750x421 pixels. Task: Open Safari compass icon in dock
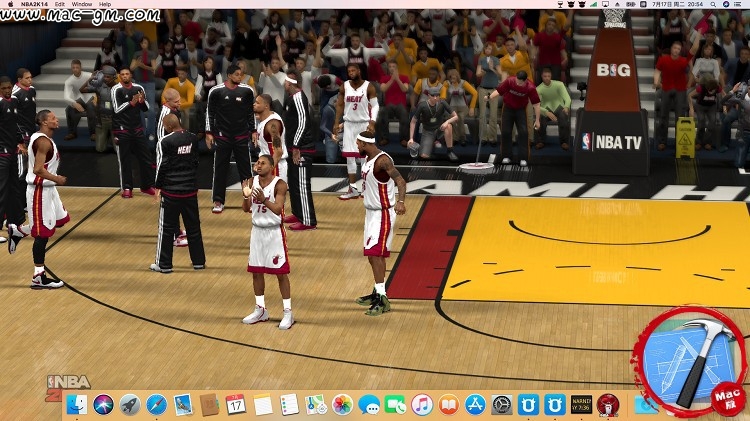point(156,405)
